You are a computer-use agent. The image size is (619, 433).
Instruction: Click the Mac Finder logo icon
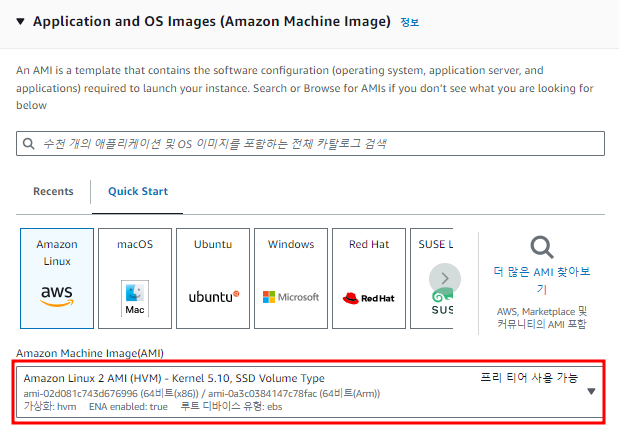135,298
